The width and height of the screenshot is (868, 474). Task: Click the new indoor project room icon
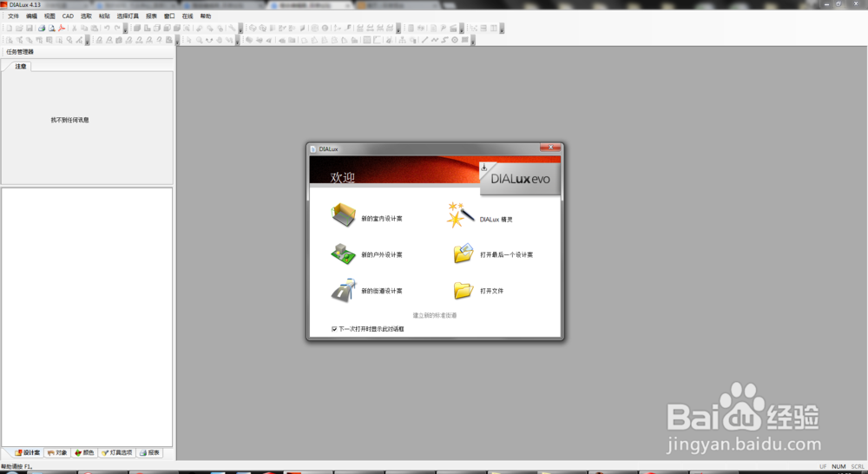click(x=343, y=214)
